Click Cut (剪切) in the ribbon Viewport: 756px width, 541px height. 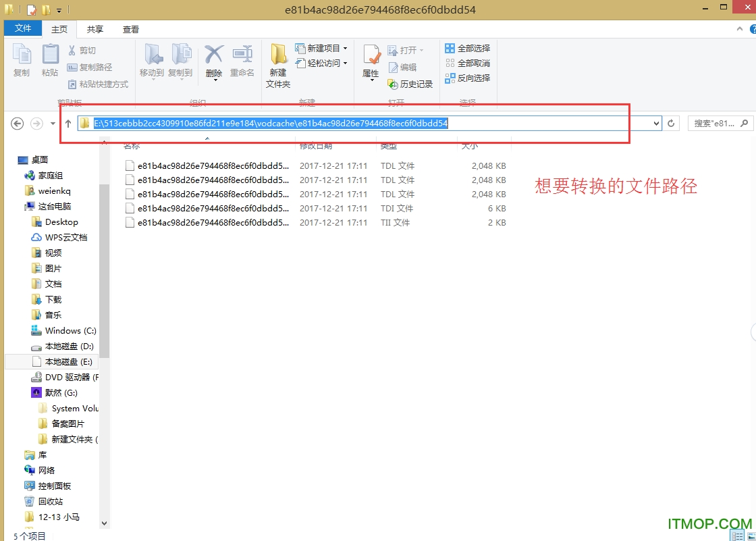point(82,50)
